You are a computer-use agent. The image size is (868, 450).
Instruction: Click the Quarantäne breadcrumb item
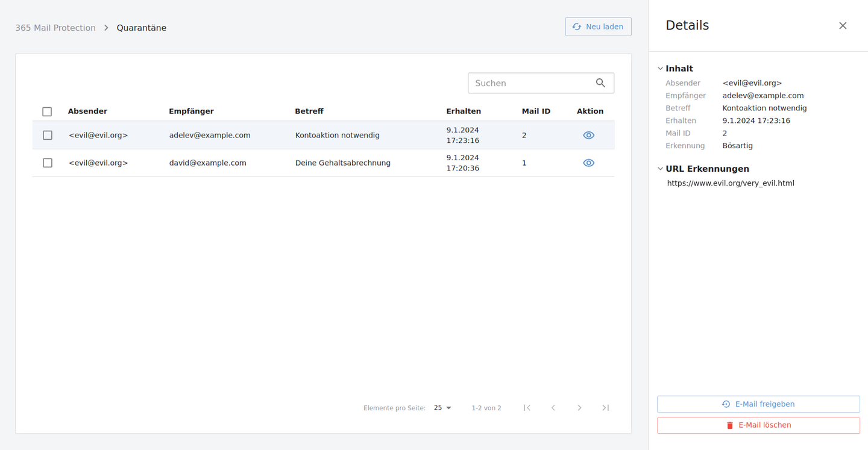141,28
